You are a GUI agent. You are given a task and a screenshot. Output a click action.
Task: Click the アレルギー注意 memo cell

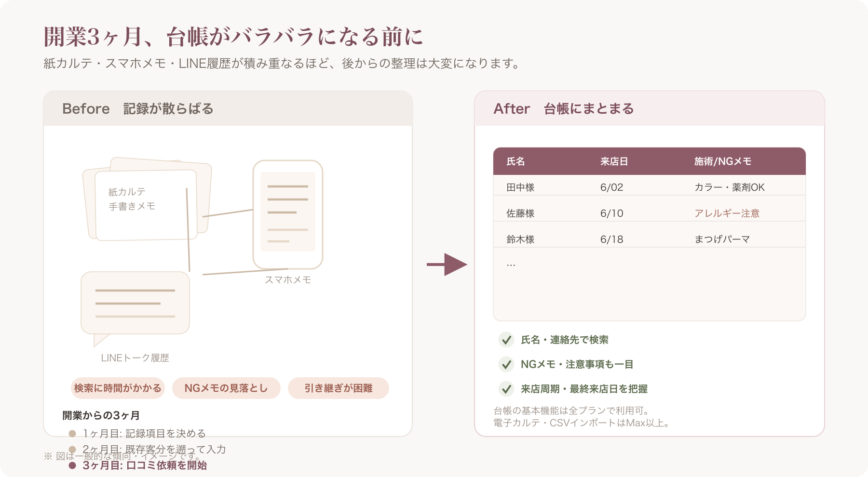pos(727,213)
